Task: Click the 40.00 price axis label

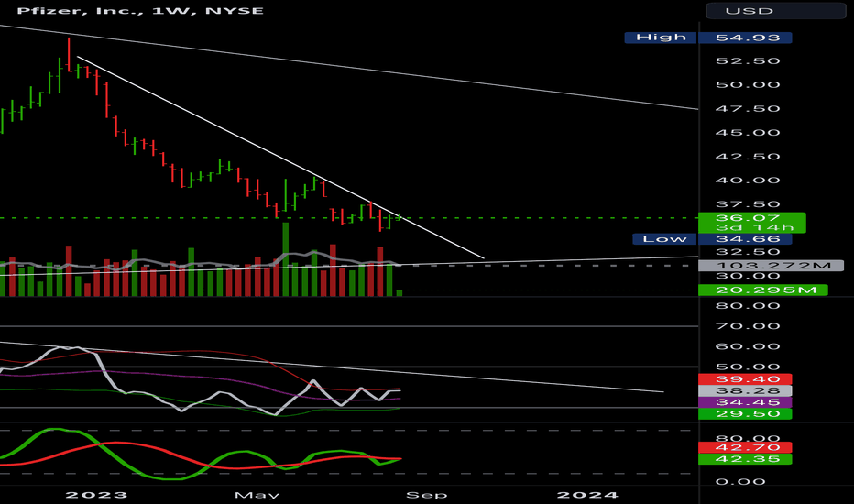Action: pyautogui.click(x=748, y=181)
